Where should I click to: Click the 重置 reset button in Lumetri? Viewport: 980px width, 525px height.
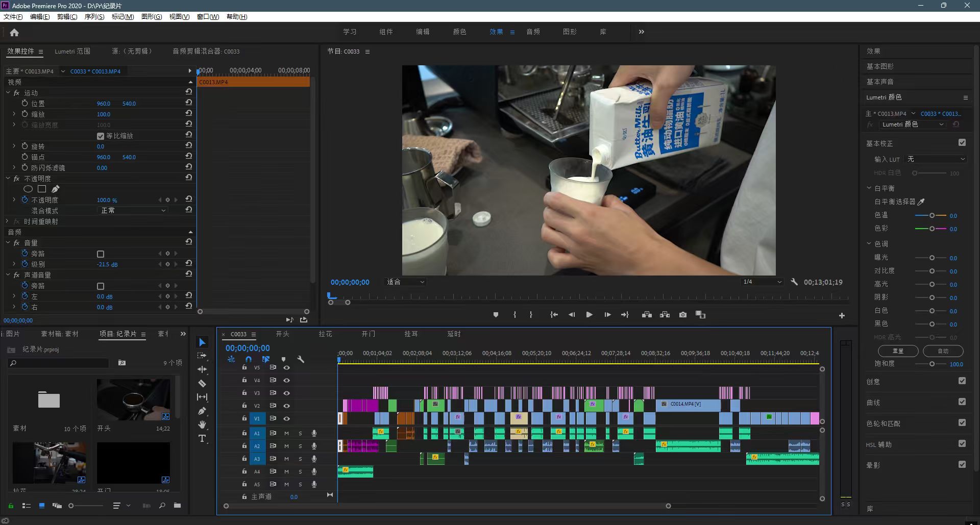(898, 351)
